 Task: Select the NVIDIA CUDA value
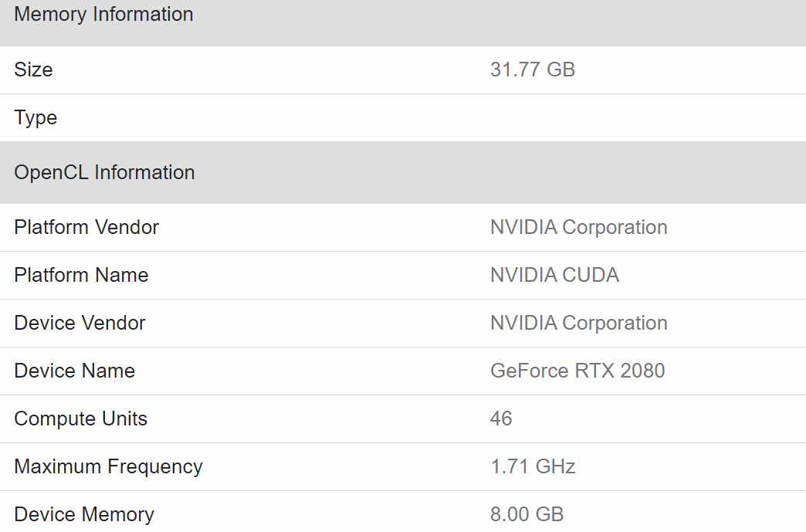[554, 275]
